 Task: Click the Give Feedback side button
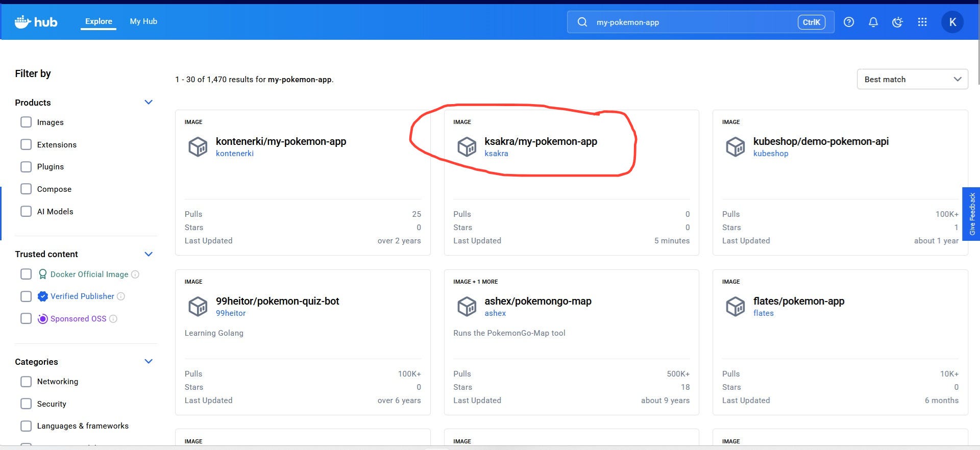pyautogui.click(x=971, y=214)
